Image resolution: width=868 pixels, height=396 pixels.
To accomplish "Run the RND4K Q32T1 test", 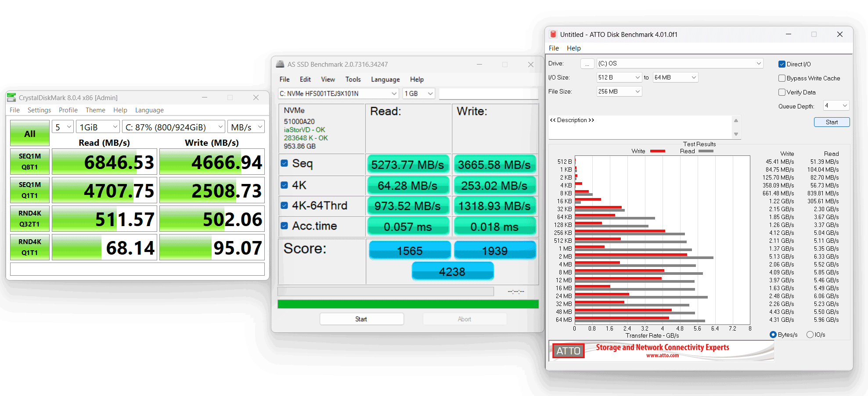I will [x=30, y=219].
